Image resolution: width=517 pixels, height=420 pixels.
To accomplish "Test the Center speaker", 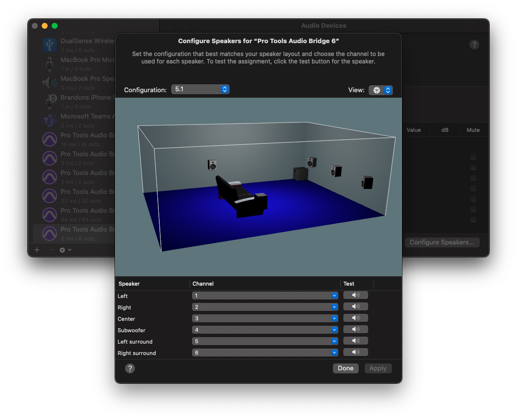I will (x=355, y=318).
